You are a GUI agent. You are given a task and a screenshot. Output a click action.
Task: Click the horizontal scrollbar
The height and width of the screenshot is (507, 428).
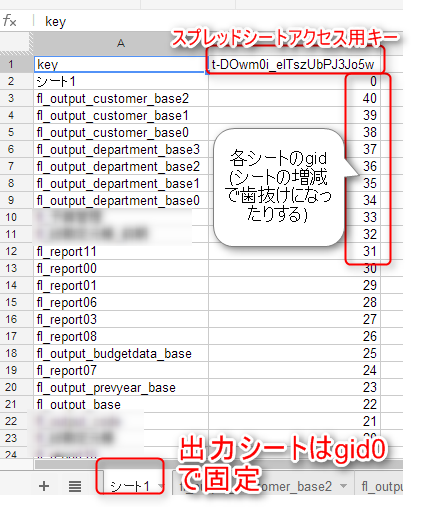218,464
